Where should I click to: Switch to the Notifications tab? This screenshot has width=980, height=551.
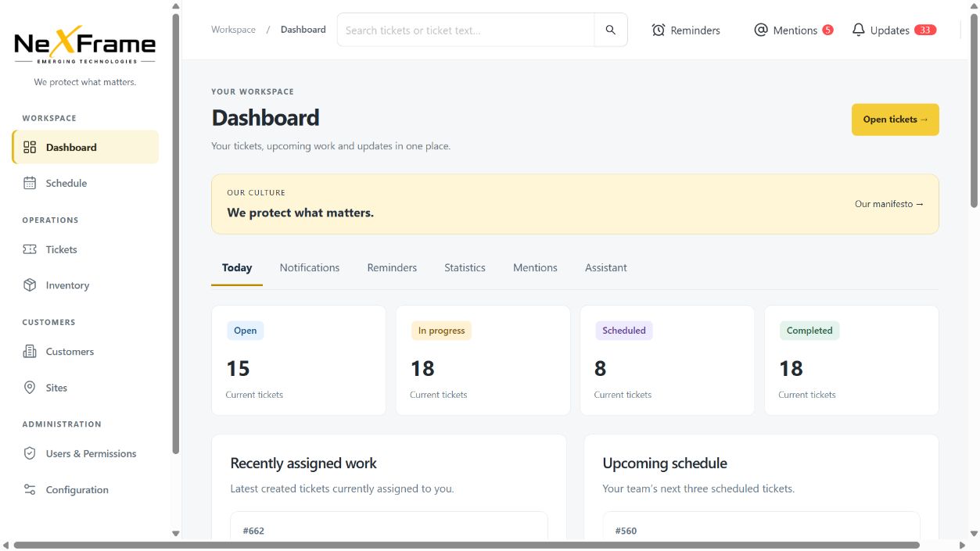pyautogui.click(x=310, y=267)
